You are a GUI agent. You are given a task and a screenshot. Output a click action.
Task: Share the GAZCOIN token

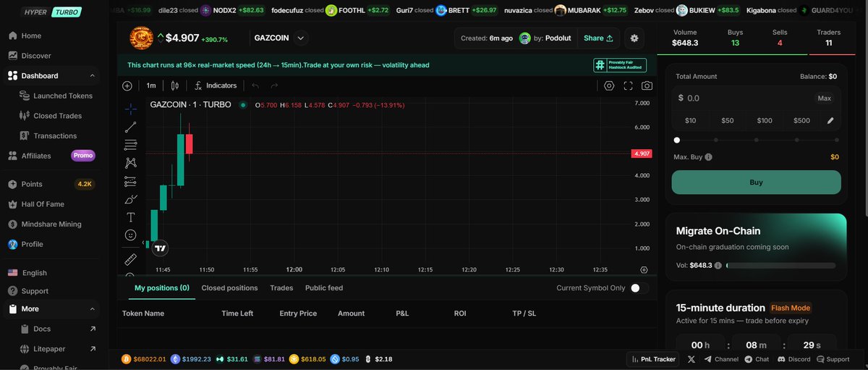(x=598, y=38)
